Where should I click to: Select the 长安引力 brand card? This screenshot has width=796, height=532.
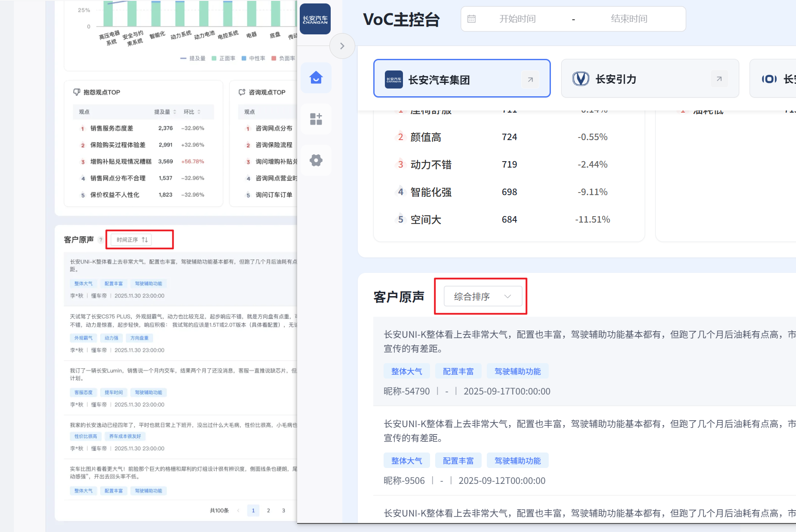(650, 79)
